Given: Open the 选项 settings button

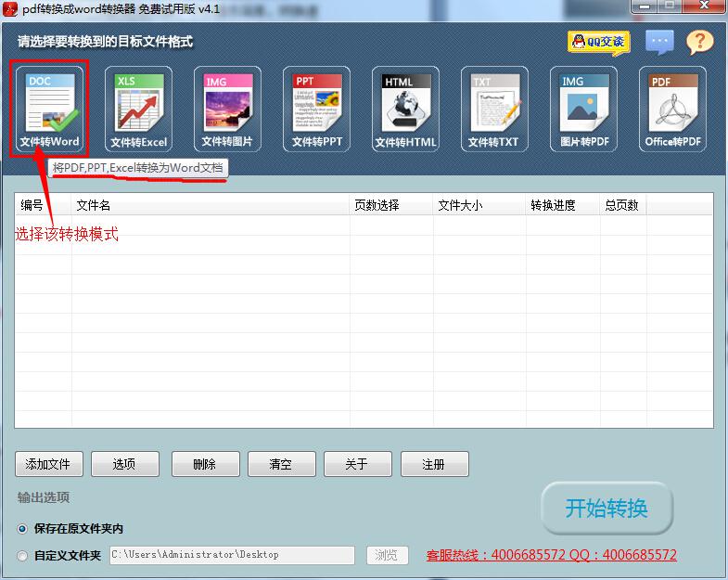Looking at the screenshot, I should (x=125, y=464).
